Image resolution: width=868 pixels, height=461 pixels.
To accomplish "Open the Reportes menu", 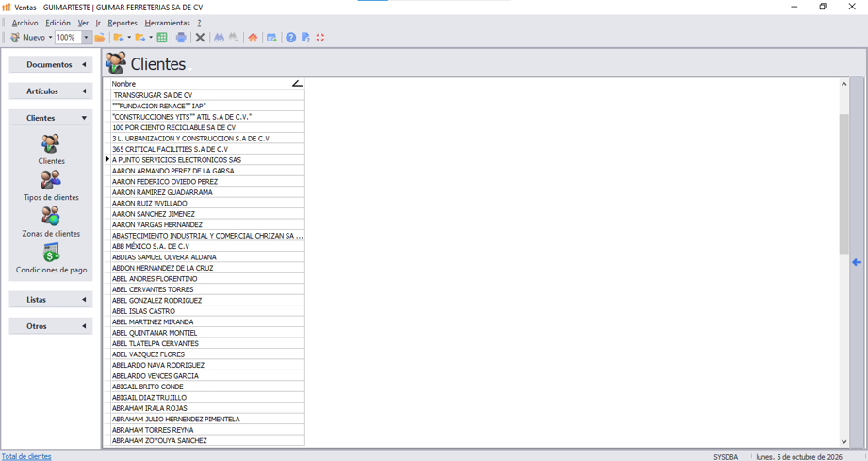I will click(123, 23).
